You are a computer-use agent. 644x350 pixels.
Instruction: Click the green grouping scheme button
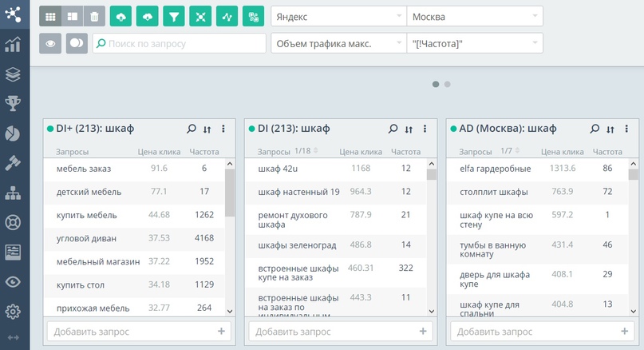(254, 17)
